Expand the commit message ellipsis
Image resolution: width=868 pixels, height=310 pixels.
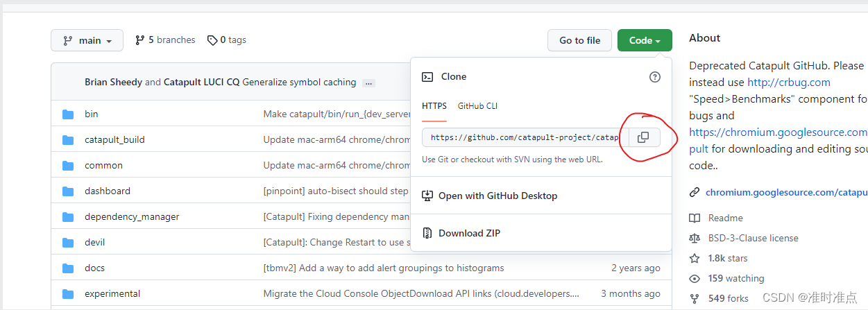[368, 83]
